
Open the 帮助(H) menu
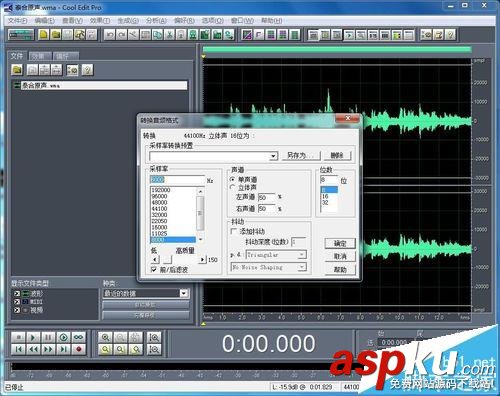coord(272,21)
